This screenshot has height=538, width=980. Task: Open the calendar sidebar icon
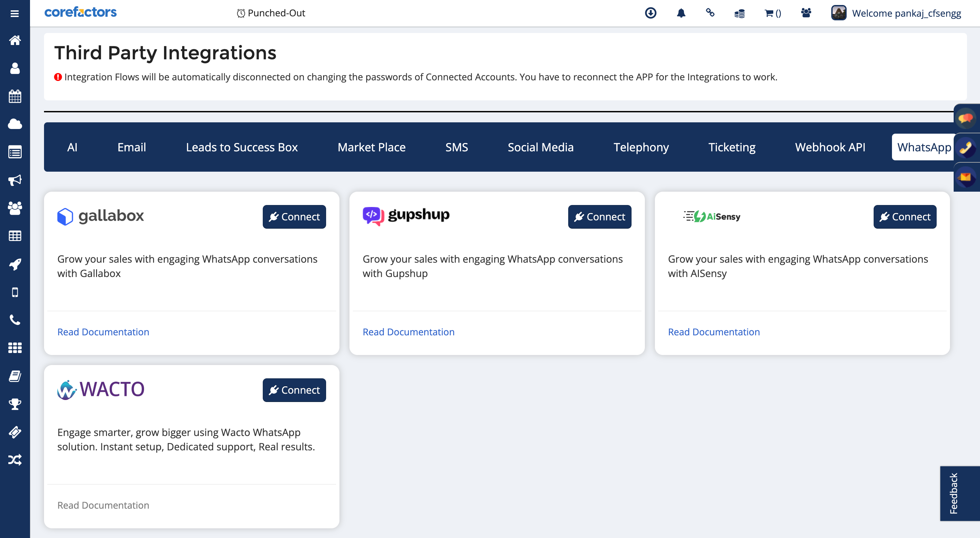tap(15, 96)
